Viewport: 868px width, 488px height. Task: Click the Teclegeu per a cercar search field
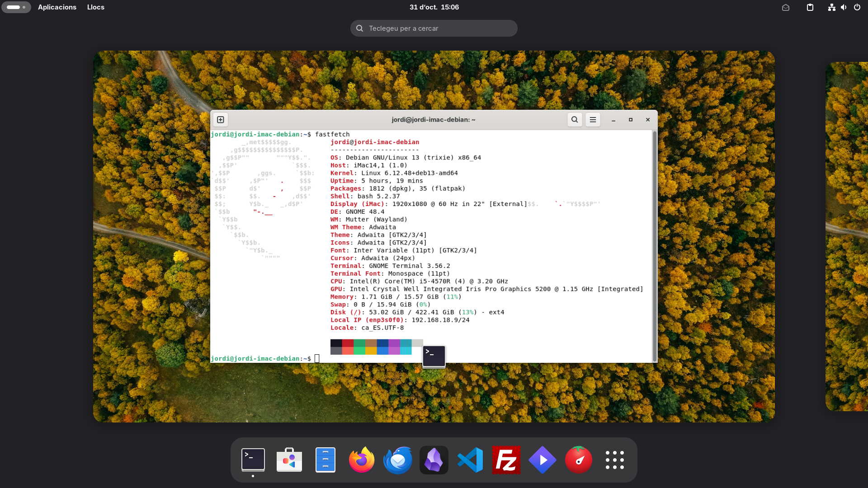[x=434, y=28]
